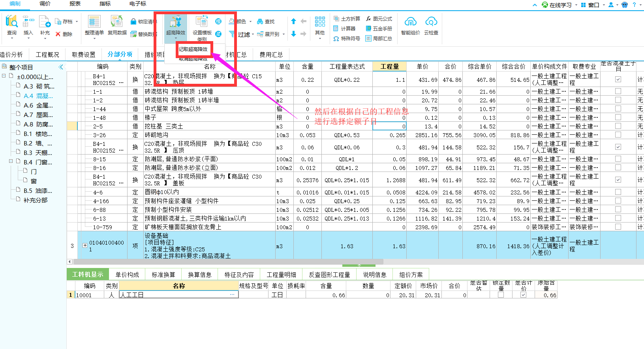The image size is (644, 349).
Task: Click the question mark help icon
Action: point(635,5)
